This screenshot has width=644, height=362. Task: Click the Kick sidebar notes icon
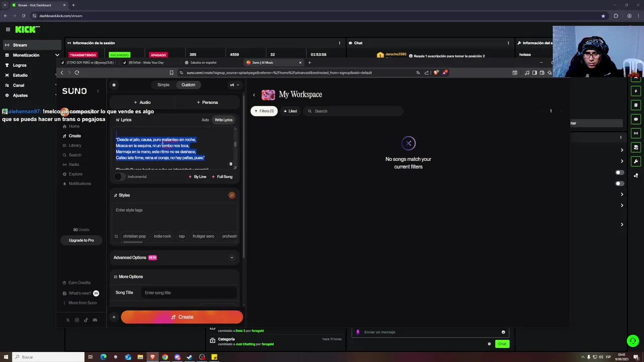tap(636, 105)
